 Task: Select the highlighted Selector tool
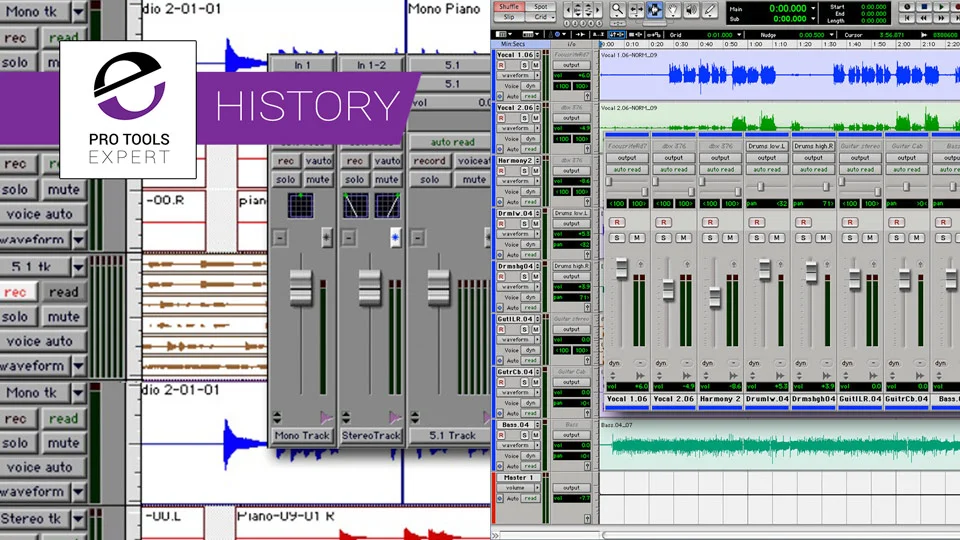click(x=654, y=9)
